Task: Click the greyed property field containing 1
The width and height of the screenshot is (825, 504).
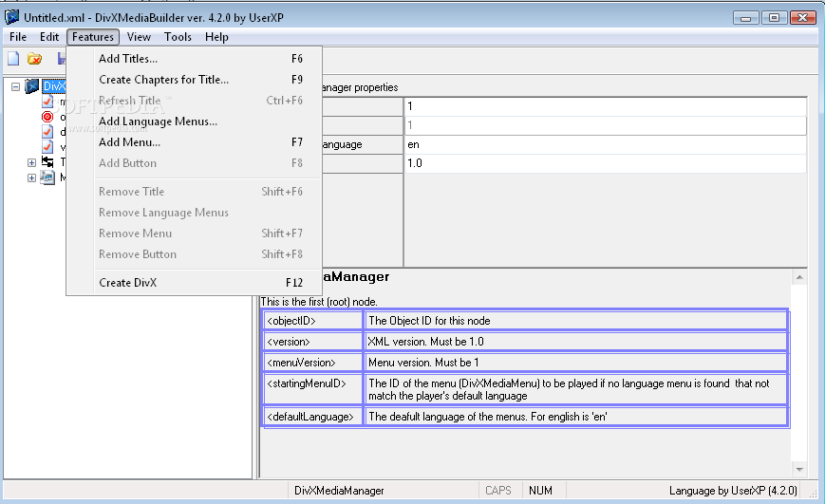Action: [x=605, y=125]
